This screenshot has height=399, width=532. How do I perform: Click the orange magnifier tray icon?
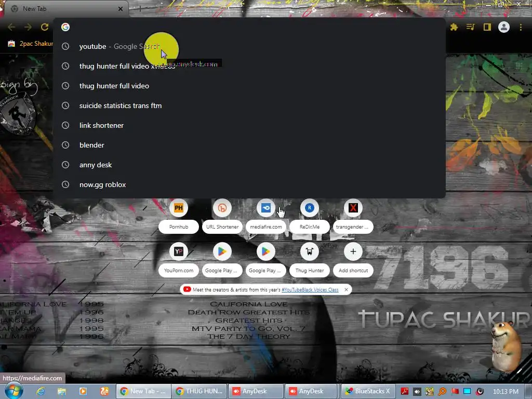tap(442, 392)
